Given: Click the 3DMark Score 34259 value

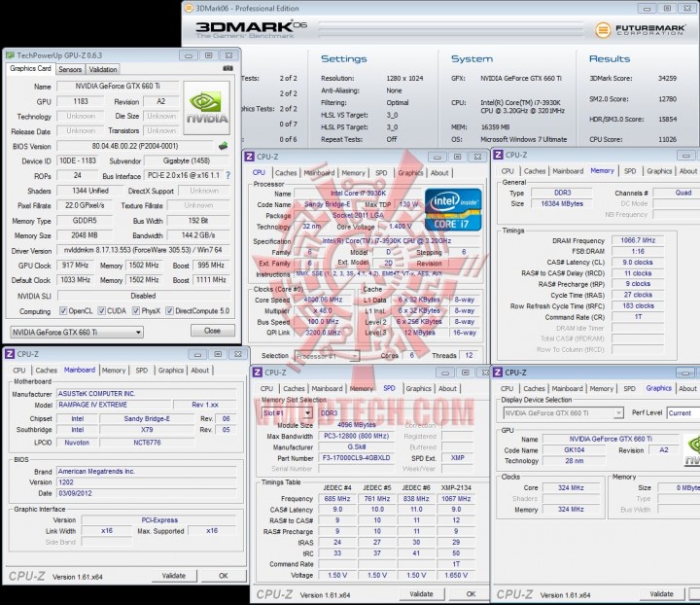Looking at the screenshot, I should pyautogui.click(x=667, y=78).
